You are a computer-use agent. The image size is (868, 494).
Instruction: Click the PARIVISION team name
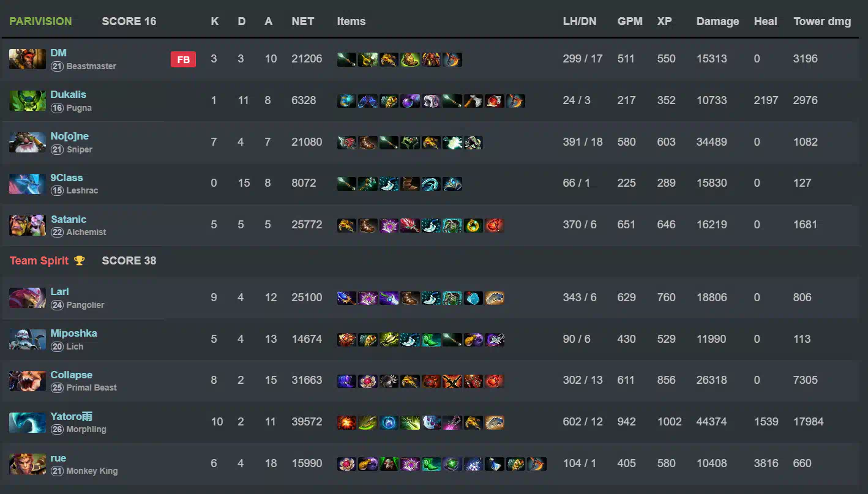click(40, 21)
